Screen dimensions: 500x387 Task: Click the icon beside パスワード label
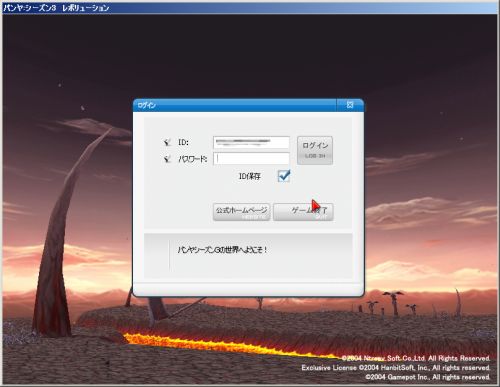(x=167, y=159)
